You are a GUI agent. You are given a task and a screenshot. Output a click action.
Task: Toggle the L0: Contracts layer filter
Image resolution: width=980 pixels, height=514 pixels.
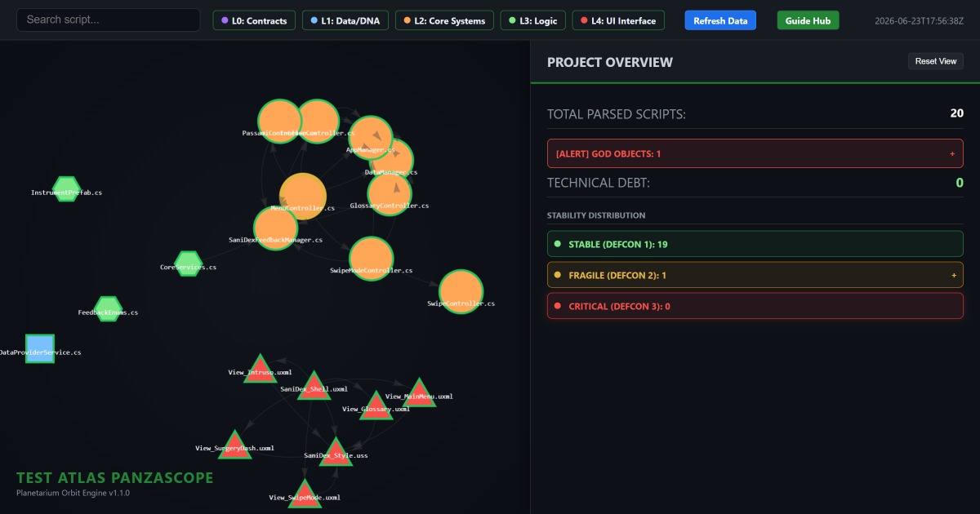(x=255, y=20)
